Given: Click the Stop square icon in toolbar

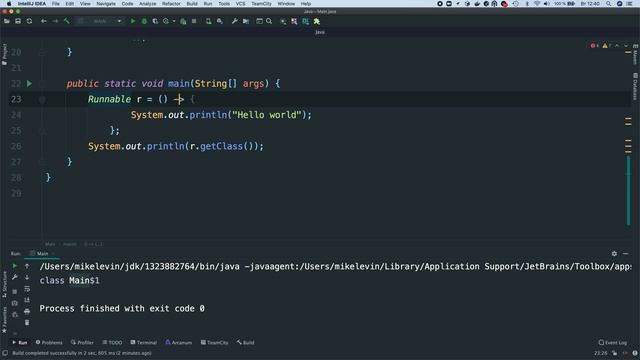Looking at the screenshot, I should point(194,21).
